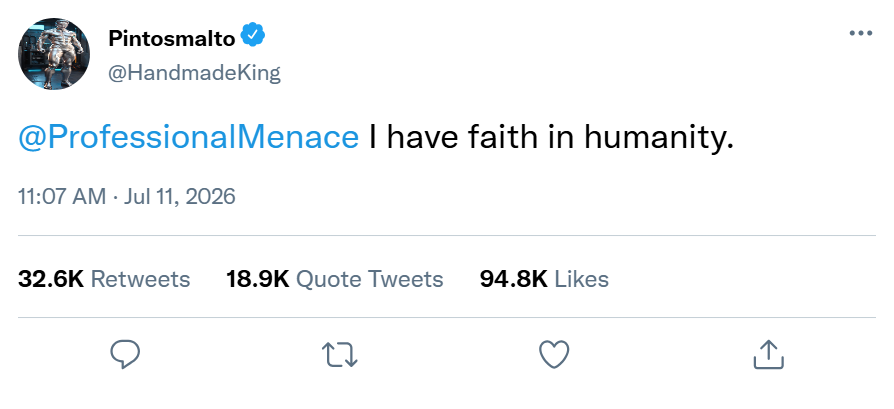Click the Jul 11, 2026 date
Viewport: 894px width, 409px height.
(x=180, y=197)
